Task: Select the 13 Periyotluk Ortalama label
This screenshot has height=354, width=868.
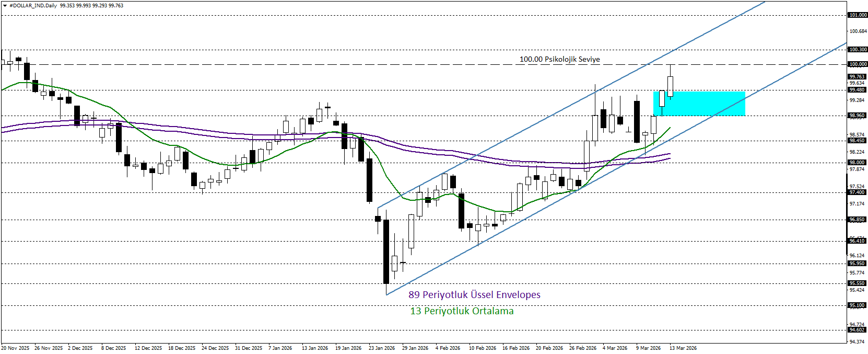Action: tap(462, 311)
